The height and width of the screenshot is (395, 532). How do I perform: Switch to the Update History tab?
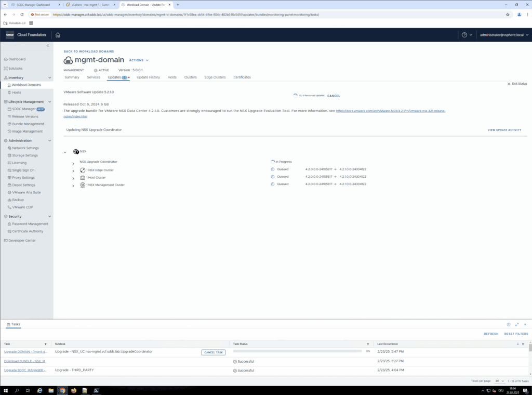click(x=148, y=77)
